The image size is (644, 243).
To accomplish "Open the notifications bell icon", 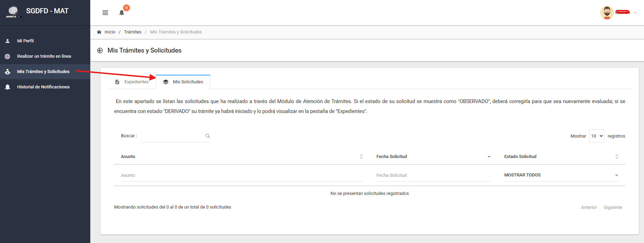I will click(122, 13).
